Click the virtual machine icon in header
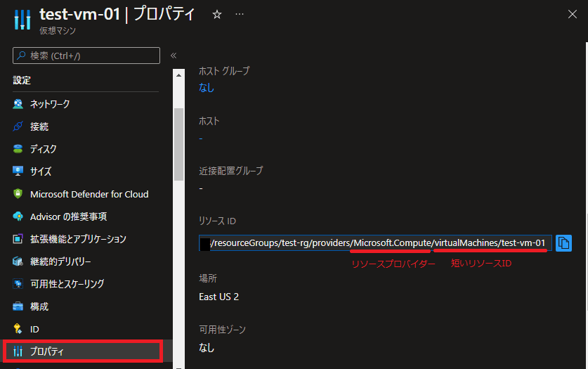 pos(22,20)
